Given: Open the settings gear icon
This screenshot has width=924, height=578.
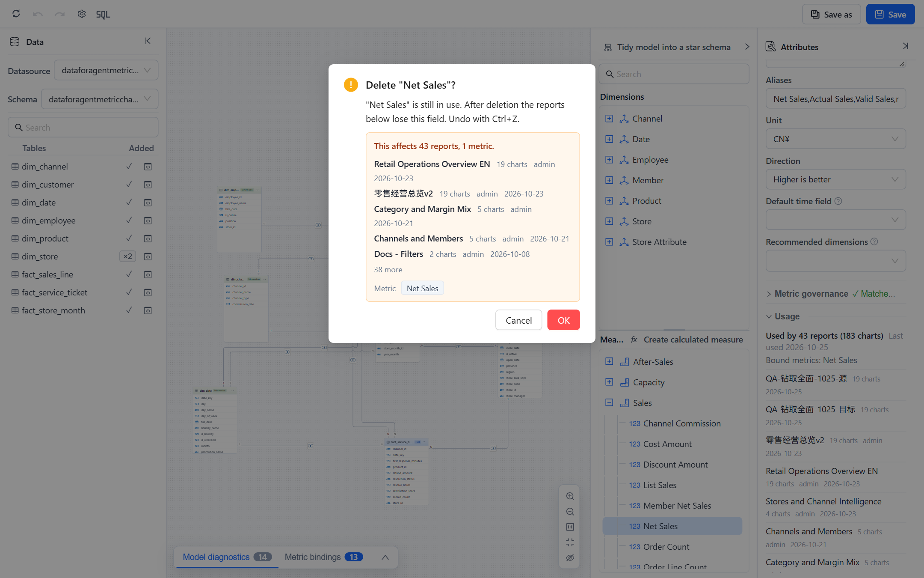Looking at the screenshot, I should 82,14.
